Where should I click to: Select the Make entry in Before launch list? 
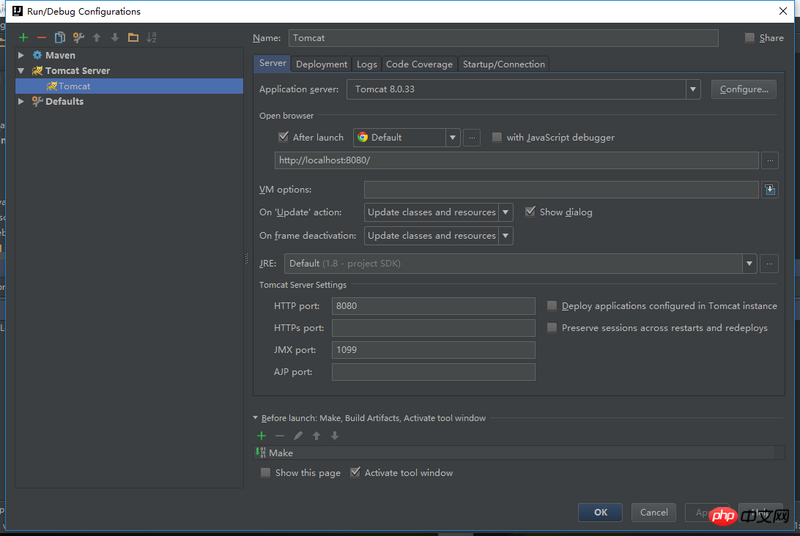pos(518,453)
